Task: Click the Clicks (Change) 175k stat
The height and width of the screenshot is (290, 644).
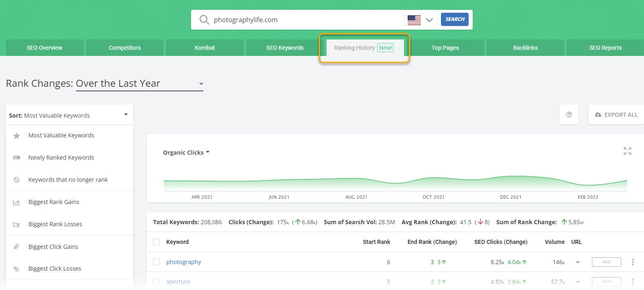Action: point(273,222)
